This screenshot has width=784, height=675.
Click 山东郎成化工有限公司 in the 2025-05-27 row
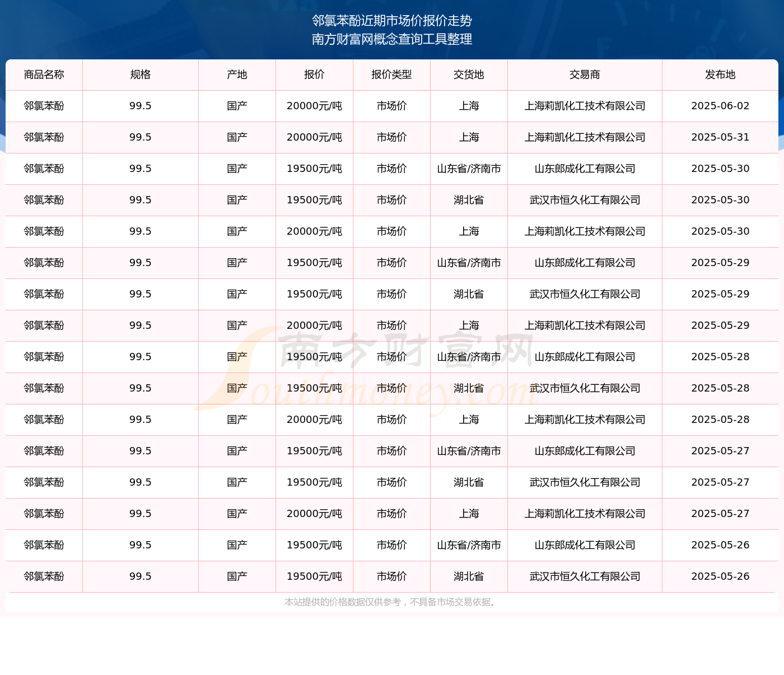click(585, 451)
